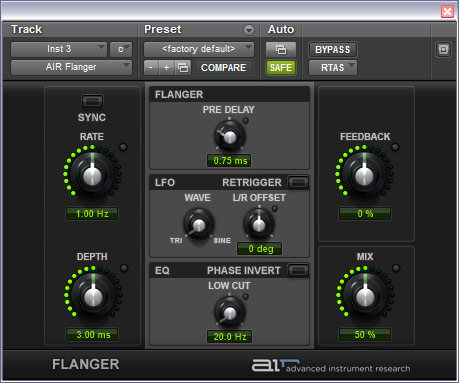The width and height of the screenshot is (459, 383).
Task: Click the plug-in settings select icon beside the plus button
Action: coord(183,68)
